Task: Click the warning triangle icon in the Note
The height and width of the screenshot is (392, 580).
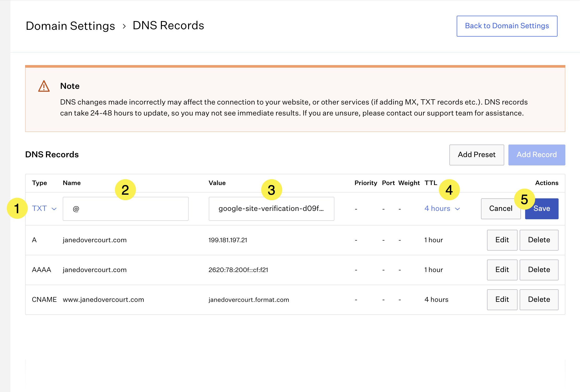Action: (44, 86)
